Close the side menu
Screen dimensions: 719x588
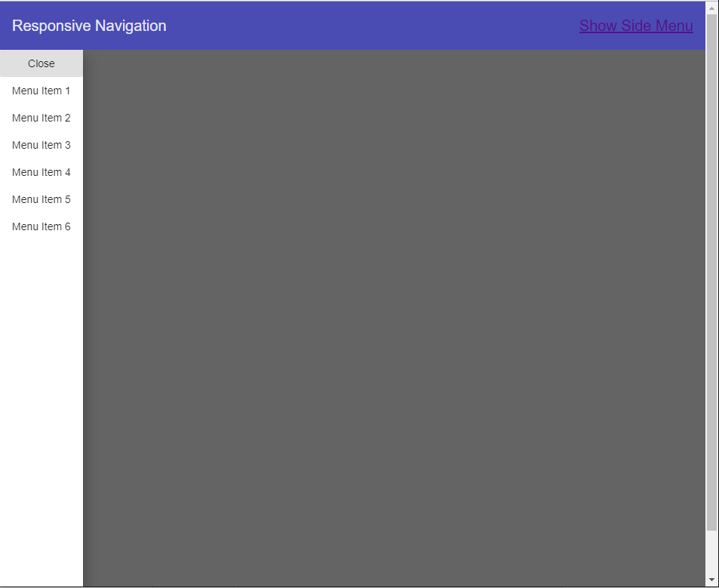pyautogui.click(x=41, y=63)
